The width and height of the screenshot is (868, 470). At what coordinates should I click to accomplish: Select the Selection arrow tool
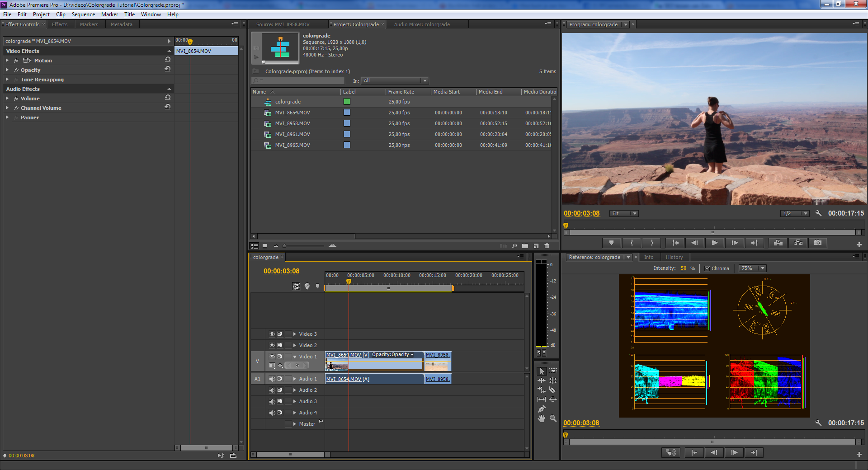[x=542, y=371]
